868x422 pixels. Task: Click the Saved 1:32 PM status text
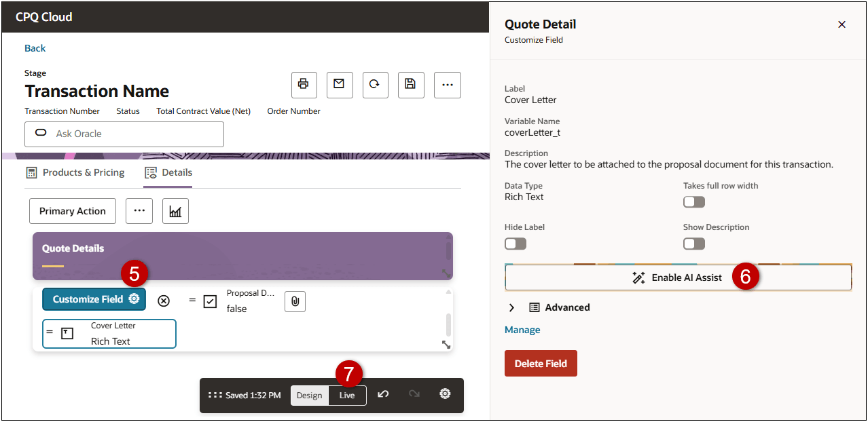pos(253,396)
